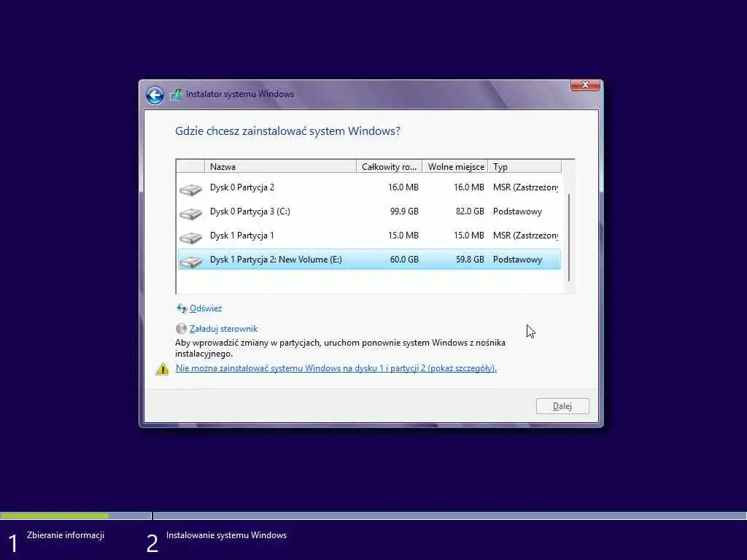Click the 59.8 GB free space cell
The height and width of the screenshot is (560, 747).
[470, 260]
